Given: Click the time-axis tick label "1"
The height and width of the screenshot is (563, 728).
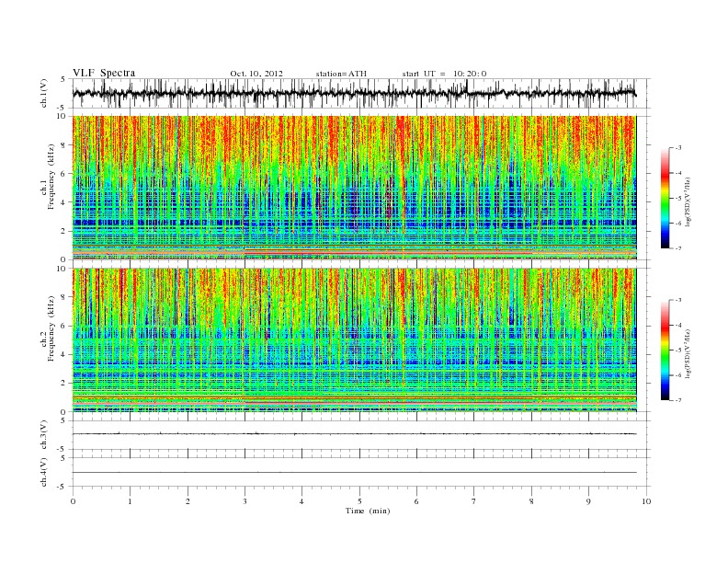Looking at the screenshot, I should [x=131, y=501].
